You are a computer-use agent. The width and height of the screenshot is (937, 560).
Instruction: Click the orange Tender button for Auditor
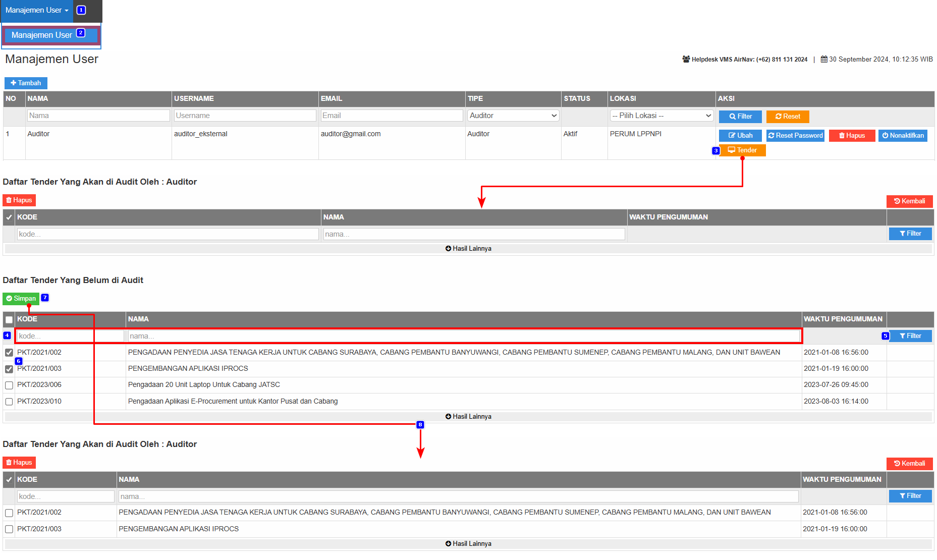[742, 150]
